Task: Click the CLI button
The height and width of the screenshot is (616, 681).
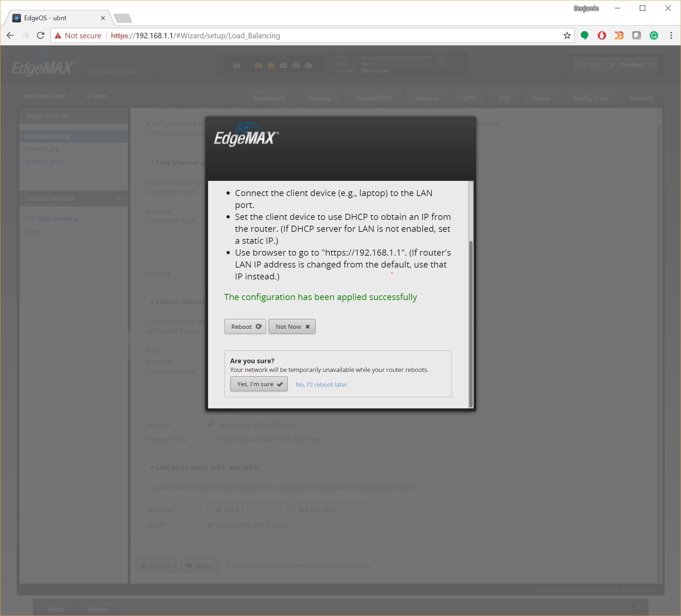Action: (x=588, y=65)
